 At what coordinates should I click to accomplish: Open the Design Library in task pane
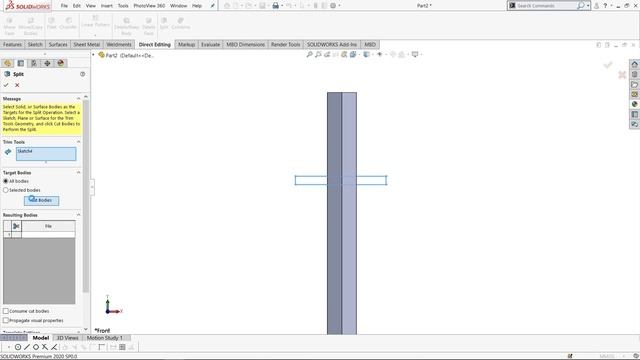click(x=634, y=74)
